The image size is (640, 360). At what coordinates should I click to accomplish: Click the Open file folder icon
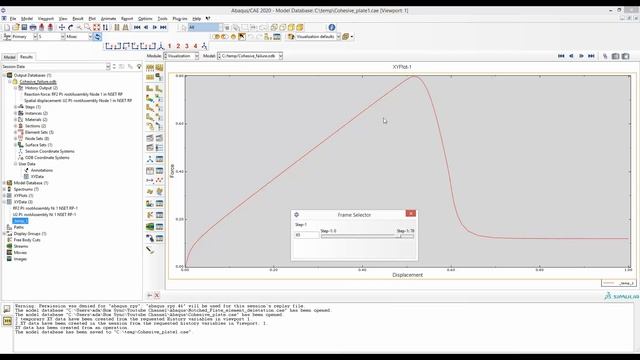point(16,27)
